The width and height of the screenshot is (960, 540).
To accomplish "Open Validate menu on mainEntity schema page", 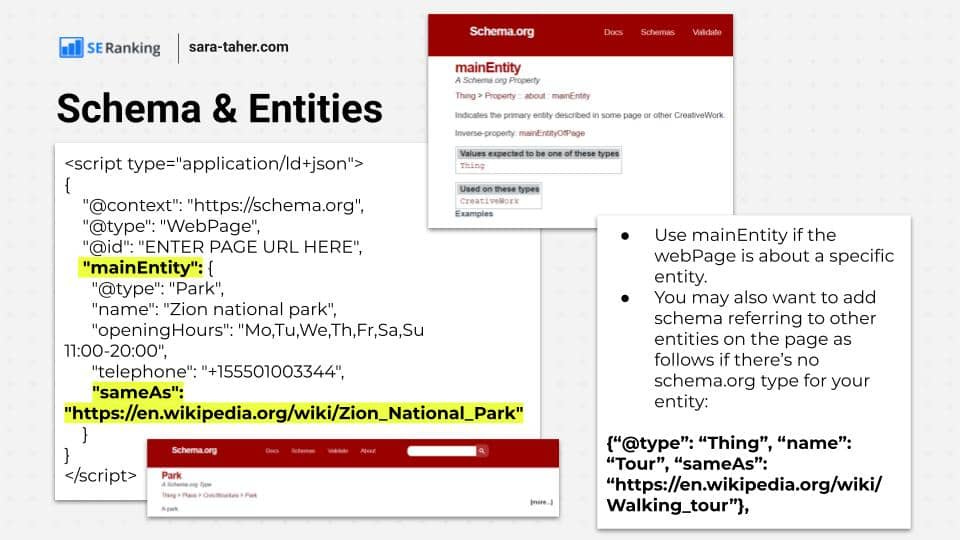I will (707, 32).
